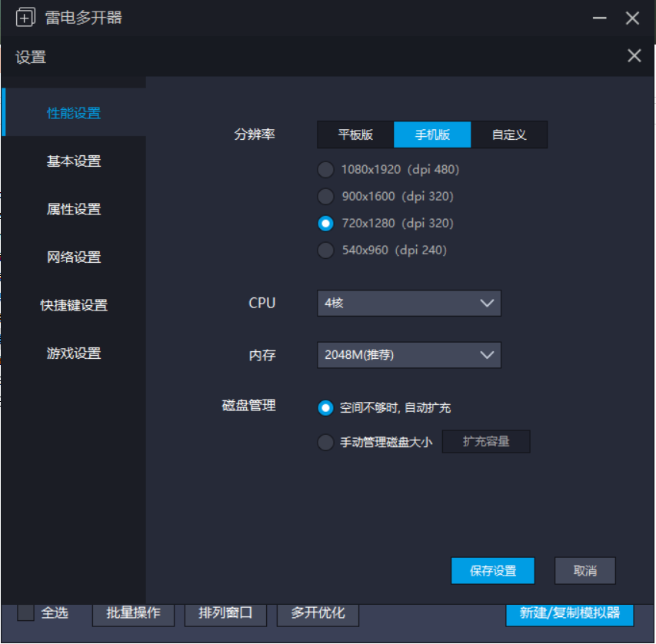
Task: Switch to 平板版 resolution tab
Action: tap(355, 134)
